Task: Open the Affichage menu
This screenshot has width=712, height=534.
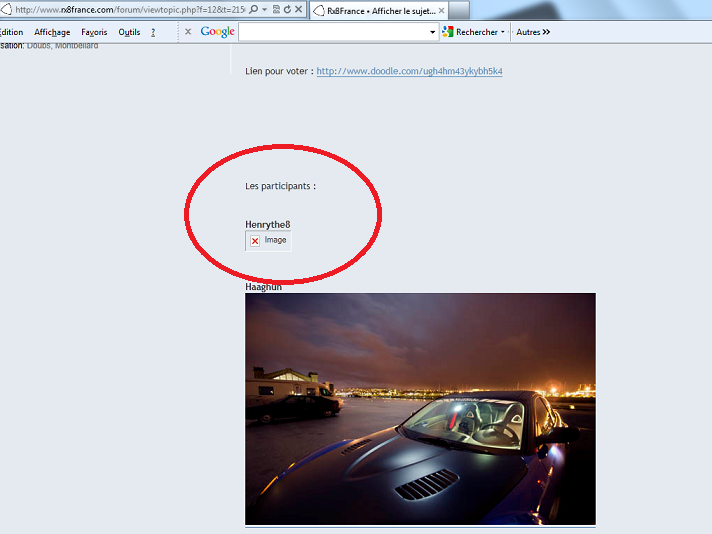Action: tap(52, 32)
